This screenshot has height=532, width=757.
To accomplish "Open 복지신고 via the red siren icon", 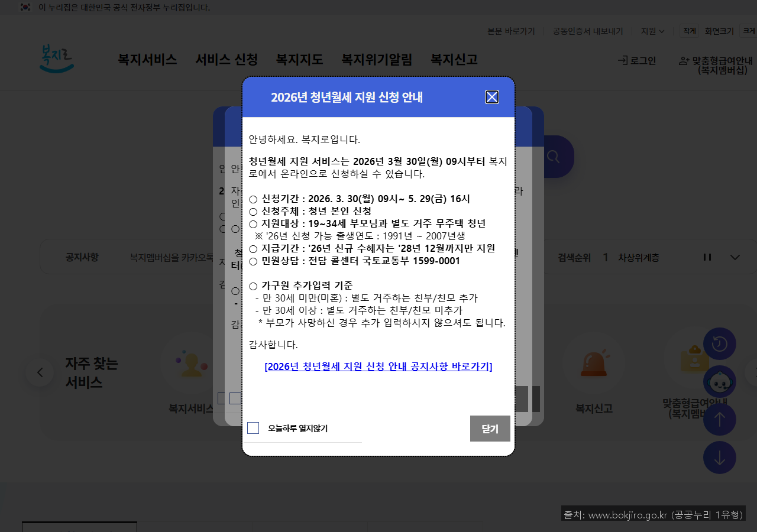I will coord(593,364).
